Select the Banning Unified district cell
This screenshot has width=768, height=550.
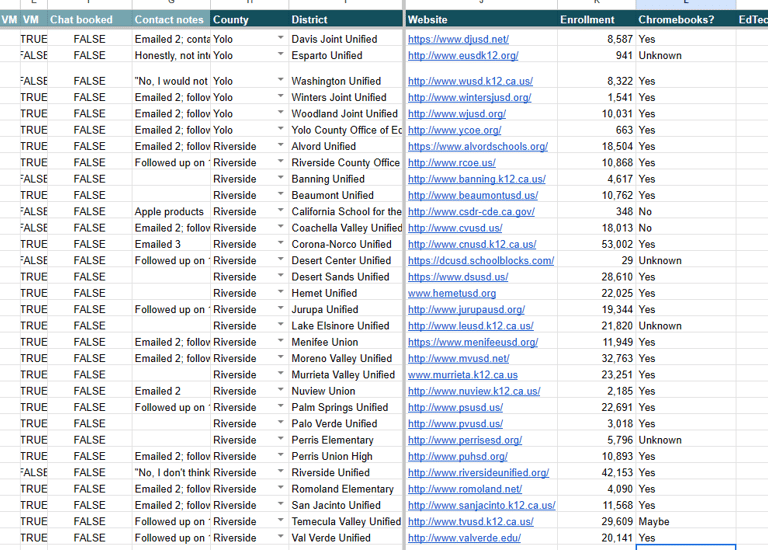345,179
